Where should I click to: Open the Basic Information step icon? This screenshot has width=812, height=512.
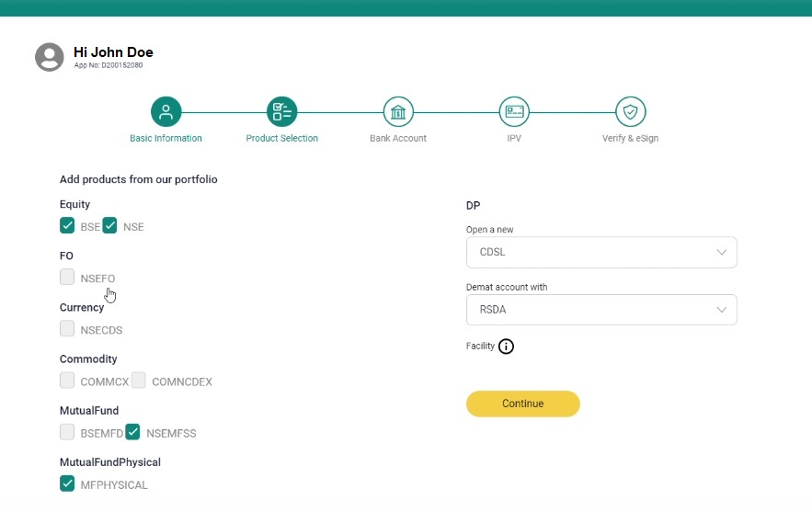tap(166, 112)
